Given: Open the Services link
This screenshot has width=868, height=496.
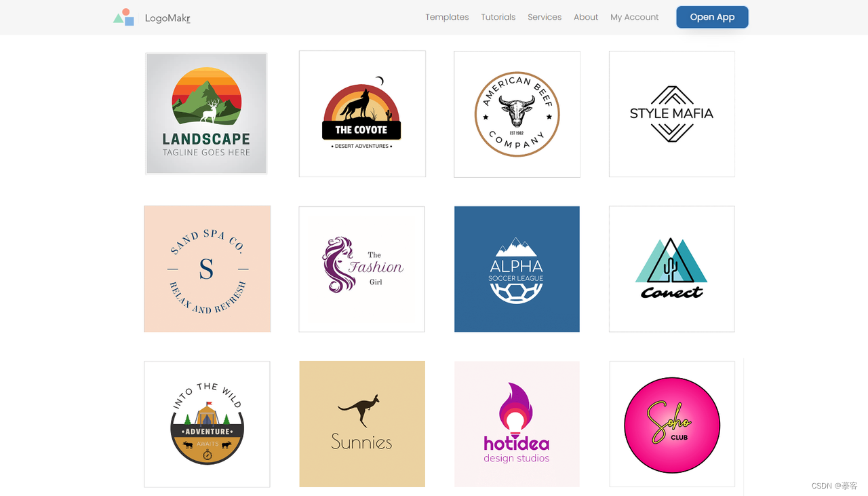Looking at the screenshot, I should tap(545, 17).
